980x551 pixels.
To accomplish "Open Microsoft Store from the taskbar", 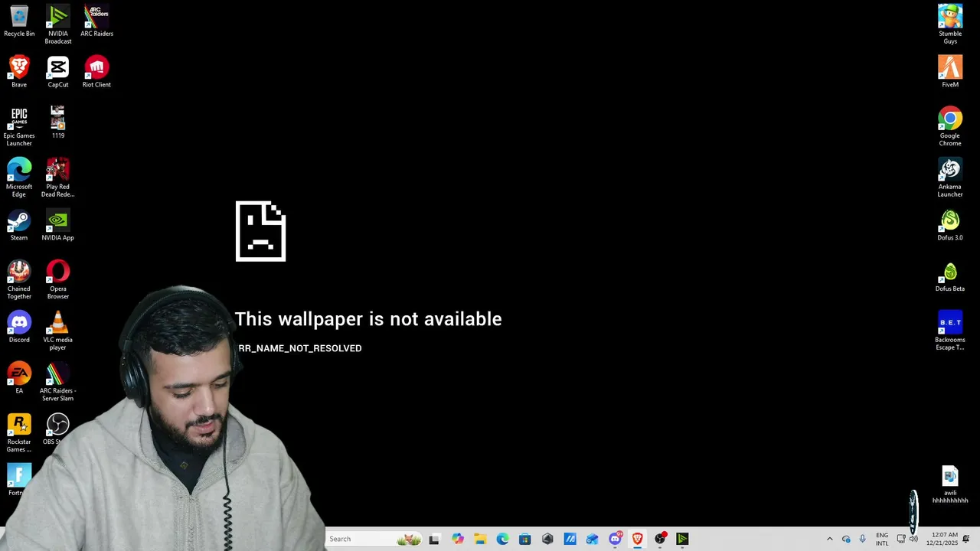I will coord(524,539).
